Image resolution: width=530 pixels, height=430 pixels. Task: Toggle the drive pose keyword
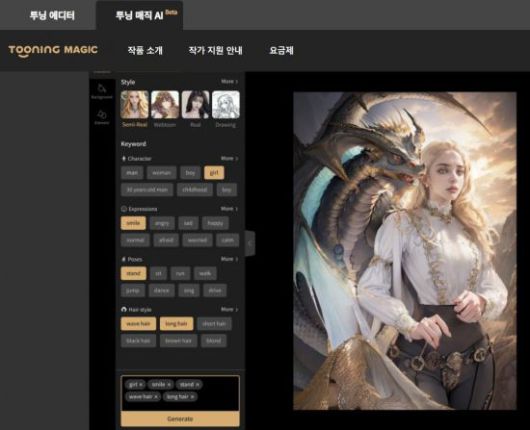click(x=215, y=290)
